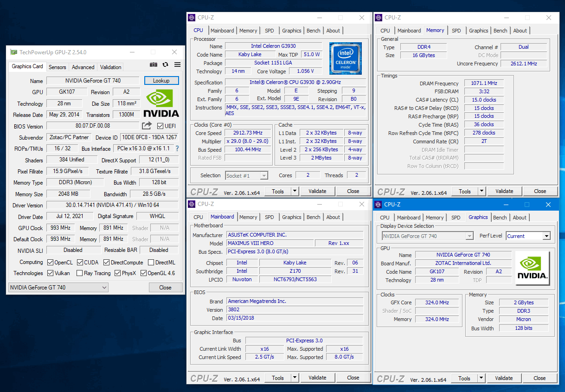Click the NVIDIA logo in GPU-Z
The width and height of the screenshot is (565, 392).
click(161, 103)
